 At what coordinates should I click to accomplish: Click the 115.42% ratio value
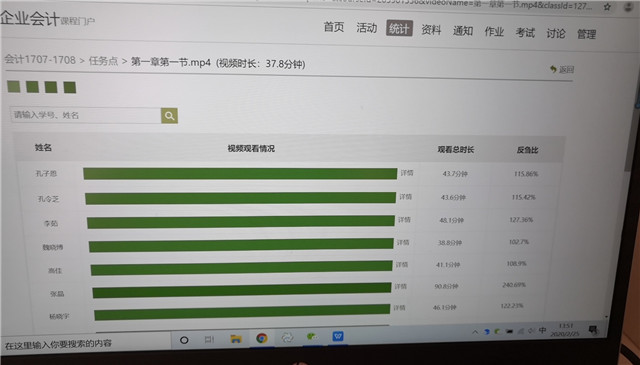(x=524, y=197)
